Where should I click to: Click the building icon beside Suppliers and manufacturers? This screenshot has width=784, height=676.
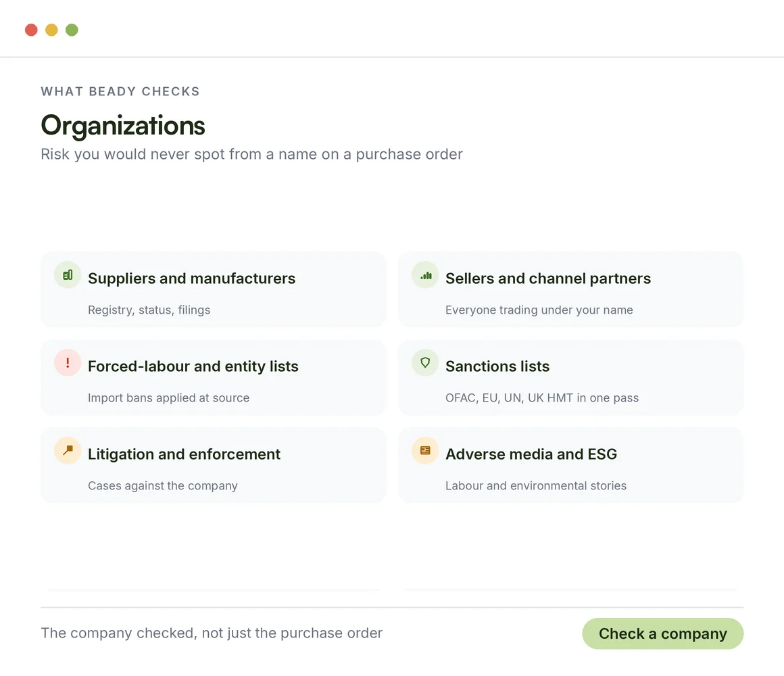point(68,275)
